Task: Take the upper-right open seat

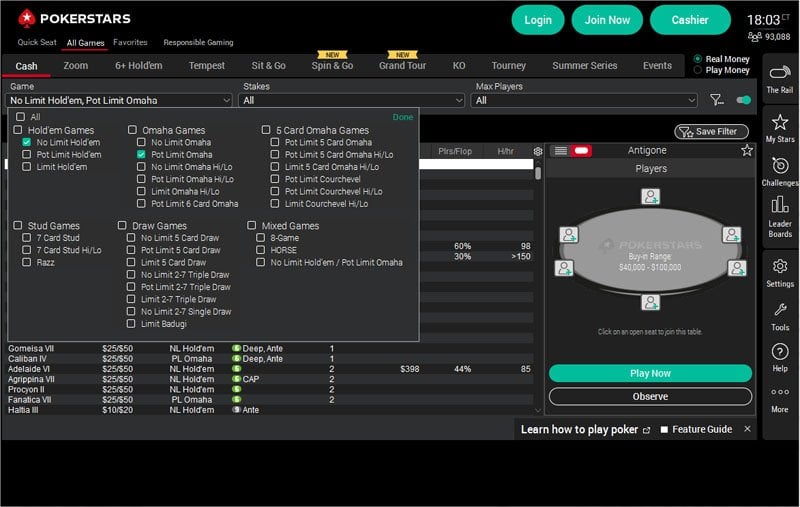Action: pyautogui.click(x=732, y=235)
